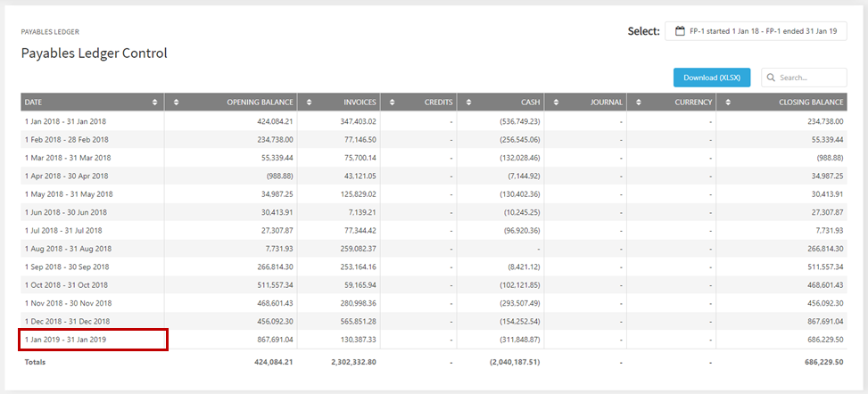Sort table by the Date column arrows
Image resolution: width=868 pixels, height=394 pixels.
click(154, 103)
